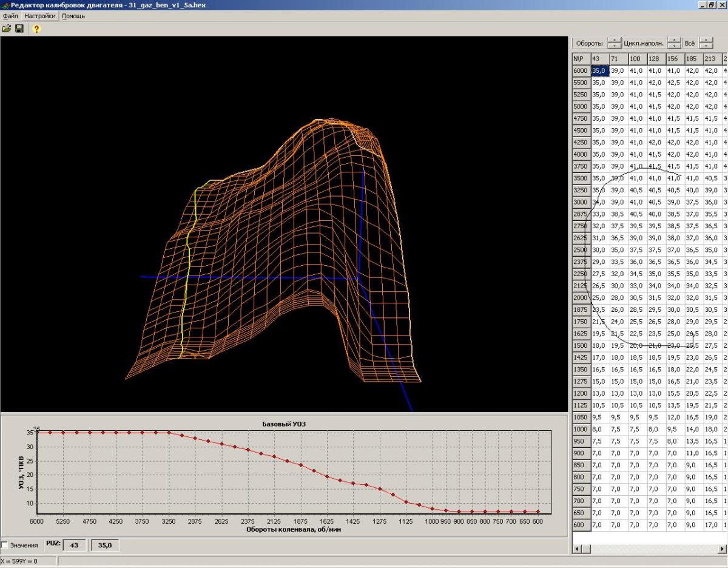Click the N\P corner cell of the table

[x=581, y=58]
